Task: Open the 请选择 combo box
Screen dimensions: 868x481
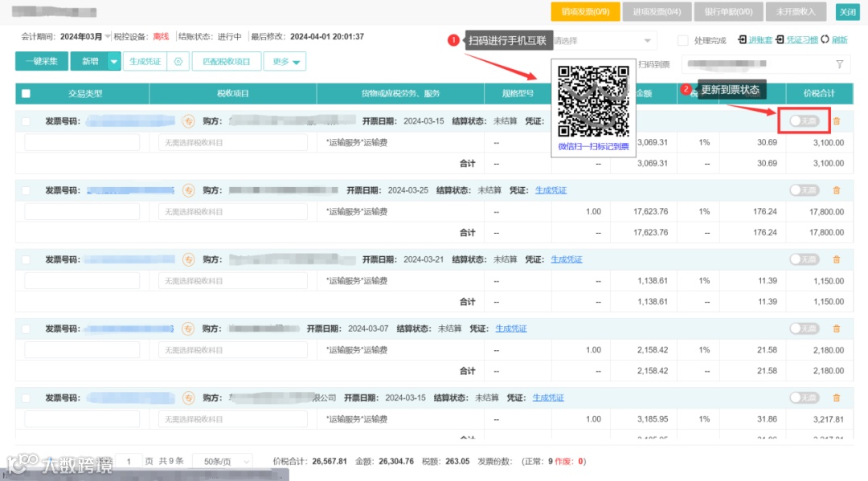Action: pyautogui.click(x=604, y=40)
